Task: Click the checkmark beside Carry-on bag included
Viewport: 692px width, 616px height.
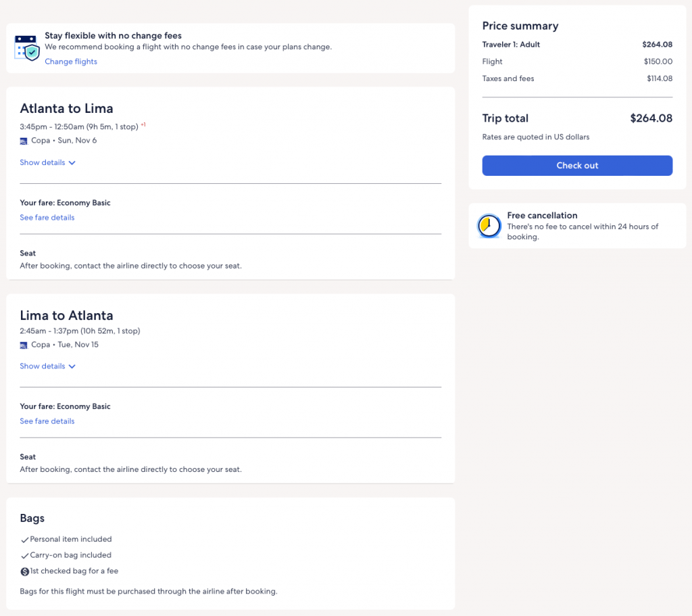Action: coord(24,555)
